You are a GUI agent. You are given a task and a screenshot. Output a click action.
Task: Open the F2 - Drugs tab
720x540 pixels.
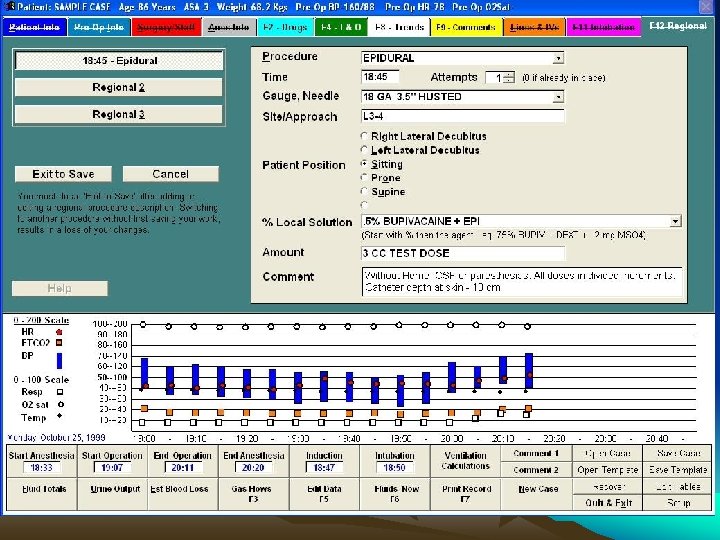coord(285,27)
